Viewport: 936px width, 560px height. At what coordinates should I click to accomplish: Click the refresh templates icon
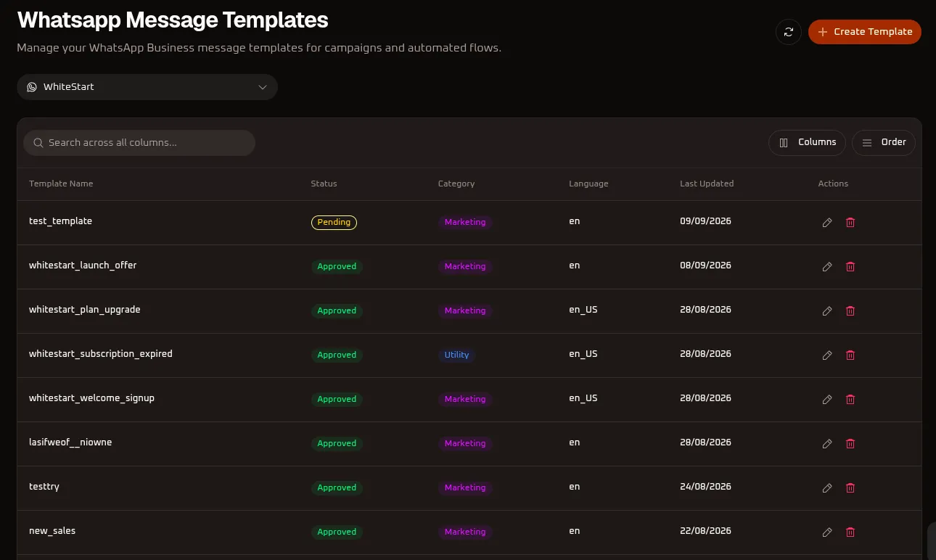point(788,32)
